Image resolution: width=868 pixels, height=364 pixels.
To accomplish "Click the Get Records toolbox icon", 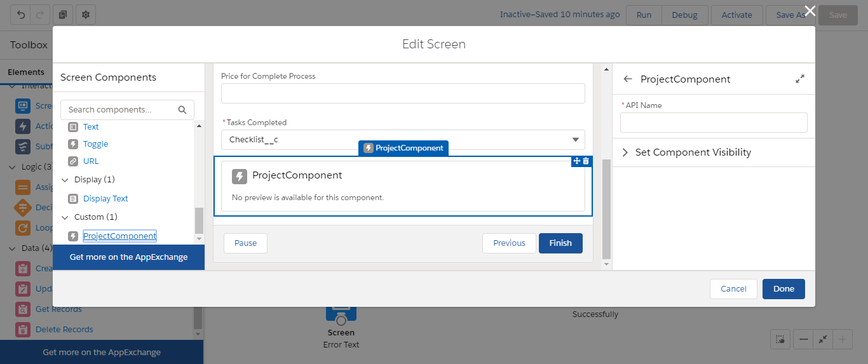I will [x=23, y=309].
